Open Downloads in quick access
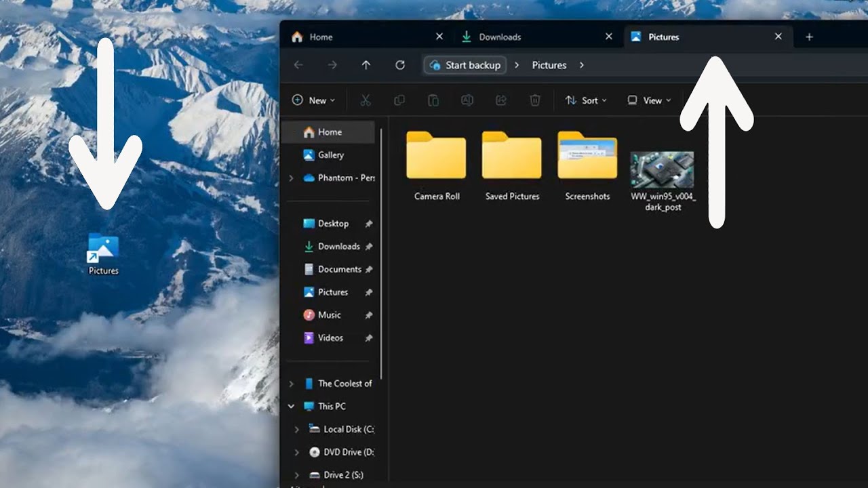This screenshot has height=488, width=868. (x=332, y=247)
